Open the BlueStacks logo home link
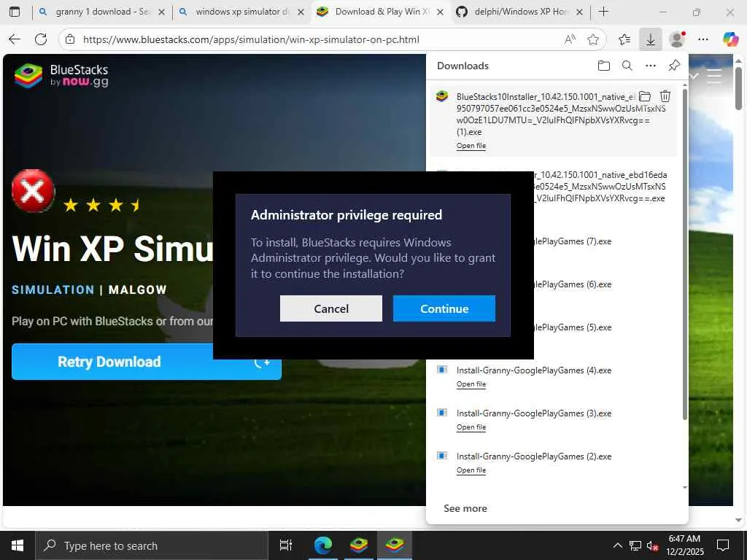Image resolution: width=747 pixels, height=560 pixels. pyautogui.click(x=61, y=76)
